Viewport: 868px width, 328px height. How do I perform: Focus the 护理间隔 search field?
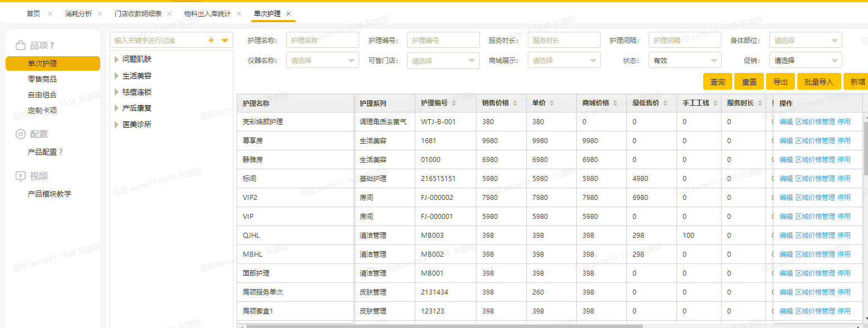point(685,40)
